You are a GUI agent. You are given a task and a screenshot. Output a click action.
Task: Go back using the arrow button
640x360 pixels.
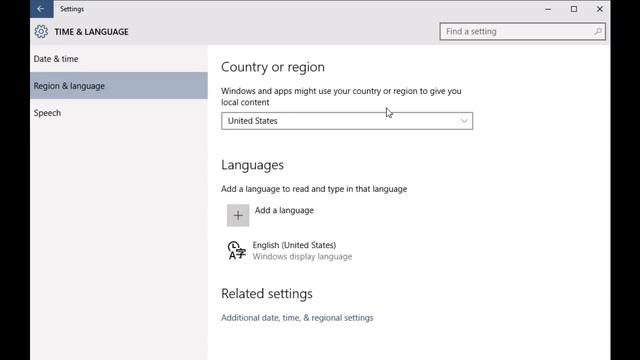[x=41, y=9]
